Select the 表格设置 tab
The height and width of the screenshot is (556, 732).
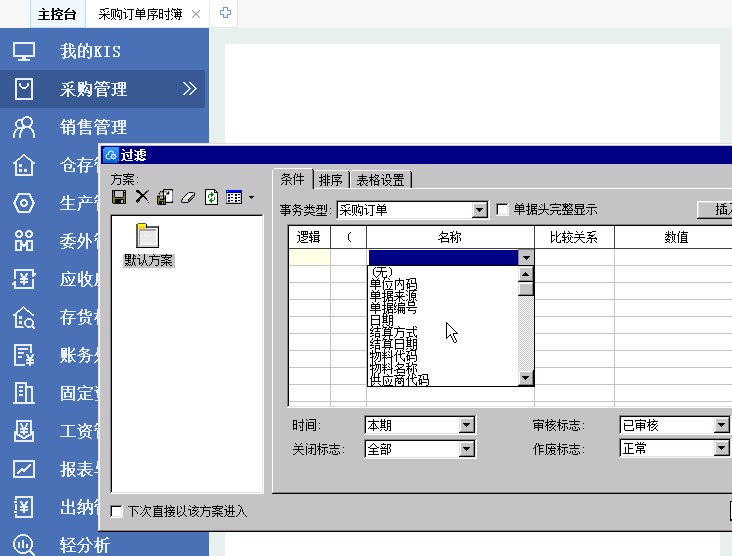(x=380, y=180)
